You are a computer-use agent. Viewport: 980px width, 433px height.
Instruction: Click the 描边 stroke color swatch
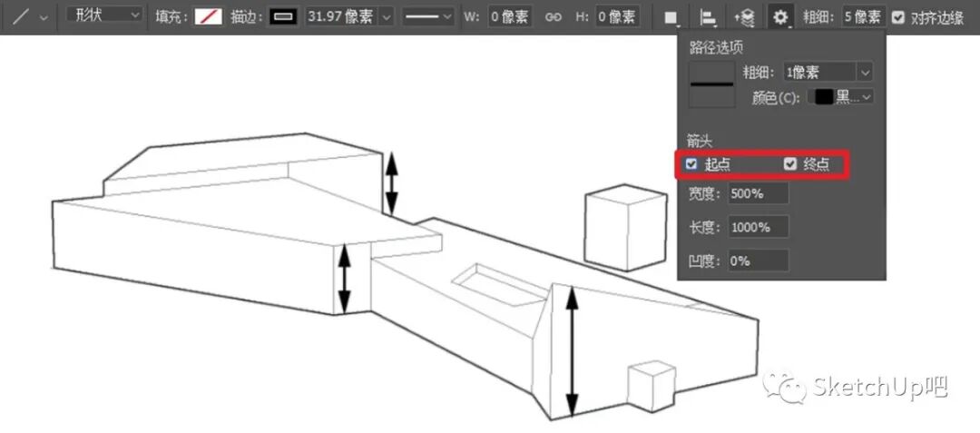click(x=283, y=17)
